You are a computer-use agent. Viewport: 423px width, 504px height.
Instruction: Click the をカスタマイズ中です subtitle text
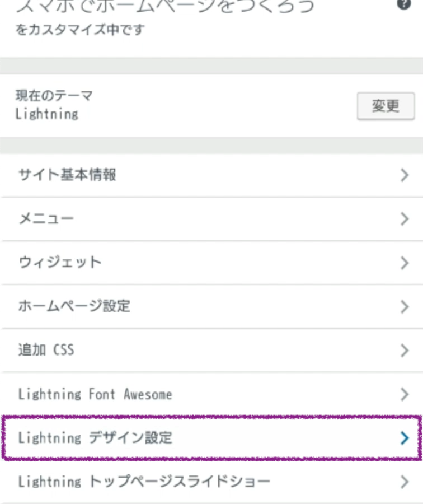(x=79, y=29)
